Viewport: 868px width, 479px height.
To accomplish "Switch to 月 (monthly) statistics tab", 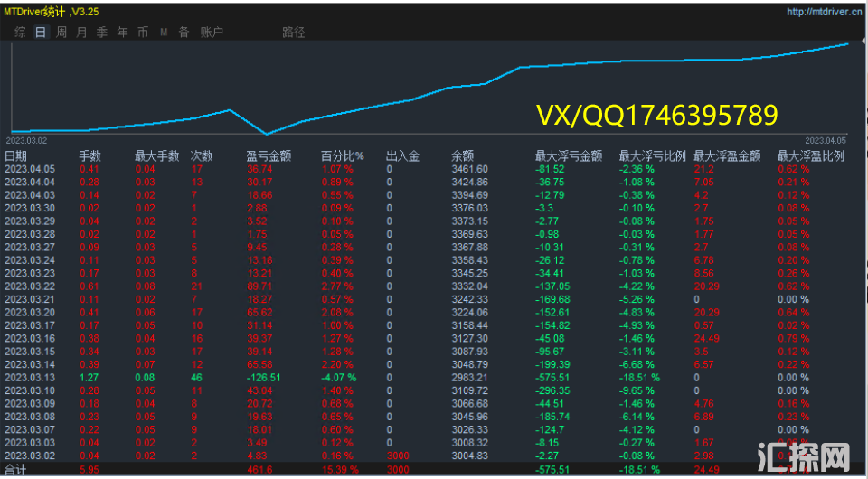I will coord(81,33).
